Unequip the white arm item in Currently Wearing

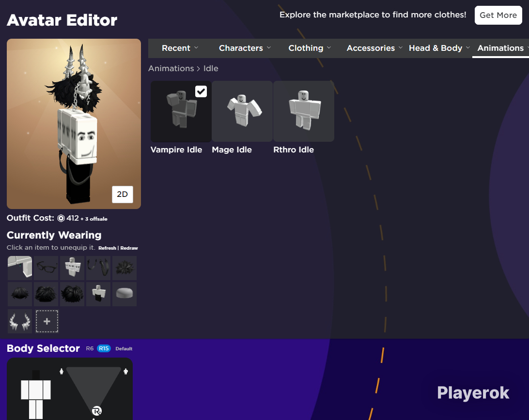click(x=20, y=268)
